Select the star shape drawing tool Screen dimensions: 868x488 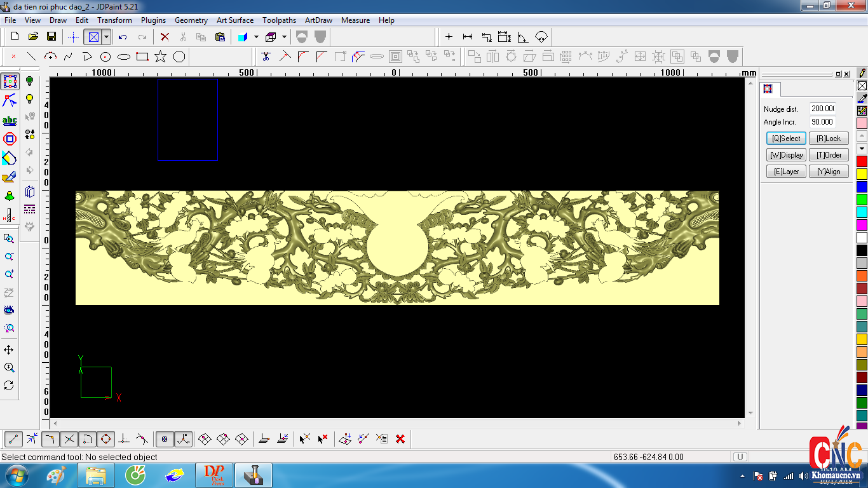point(160,57)
